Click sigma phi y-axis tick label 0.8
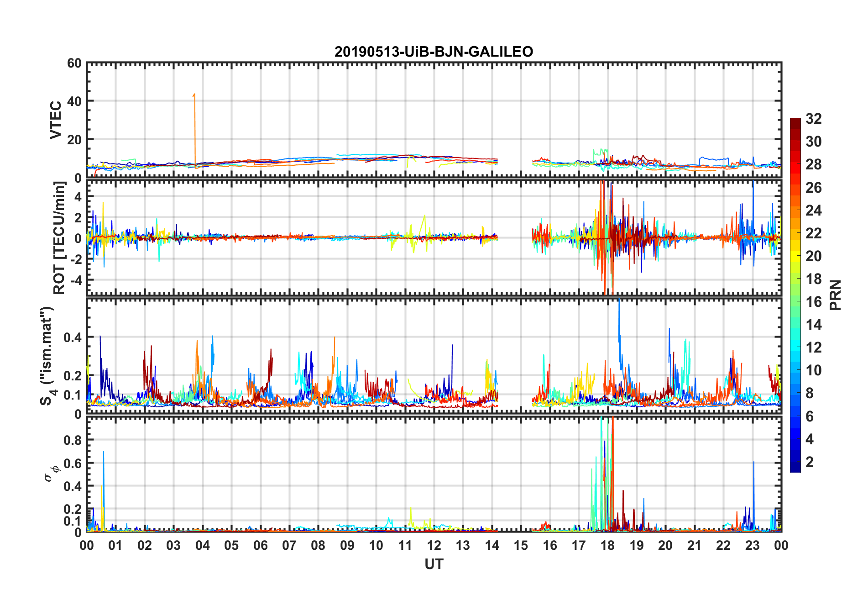This screenshot has width=868, height=590. click(73, 440)
